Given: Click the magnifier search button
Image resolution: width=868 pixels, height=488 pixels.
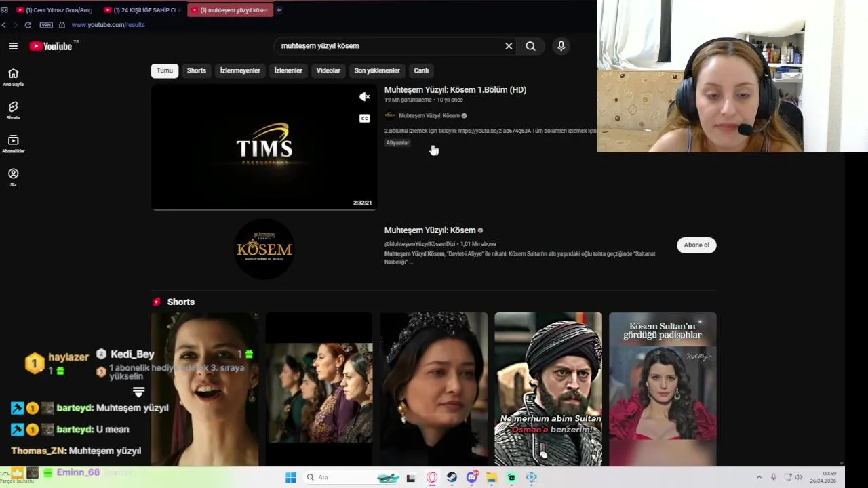Looking at the screenshot, I should coord(530,46).
